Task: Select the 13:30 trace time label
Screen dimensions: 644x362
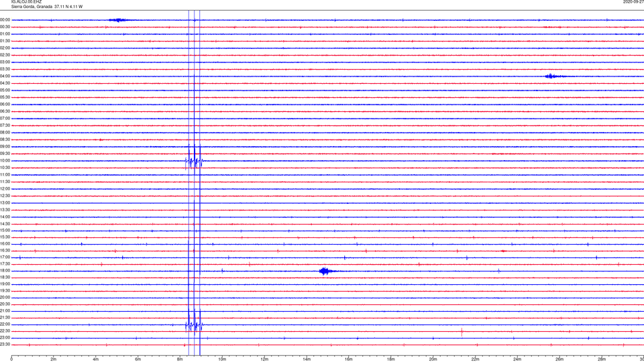Action: [x=5, y=210]
